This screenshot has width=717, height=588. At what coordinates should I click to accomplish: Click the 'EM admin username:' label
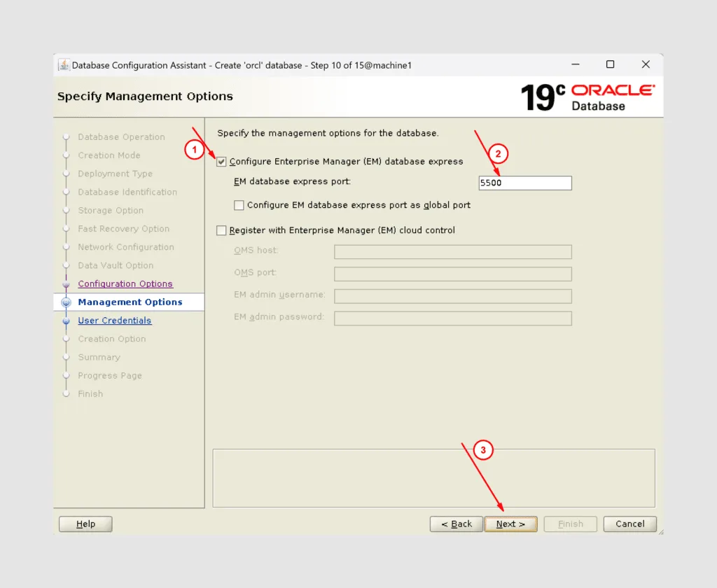coord(279,295)
